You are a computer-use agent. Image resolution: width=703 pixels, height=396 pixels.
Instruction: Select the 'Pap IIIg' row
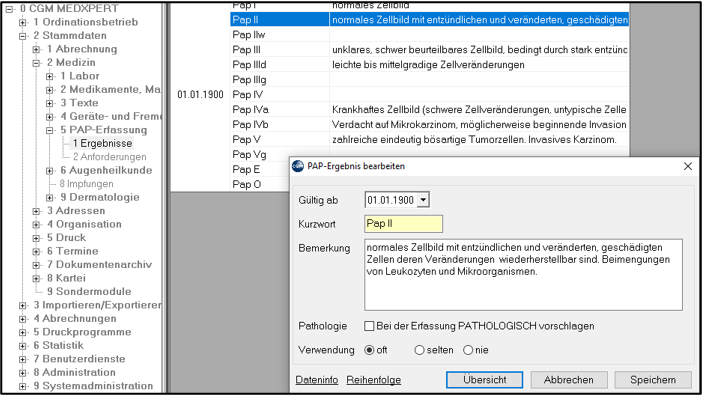coord(429,79)
